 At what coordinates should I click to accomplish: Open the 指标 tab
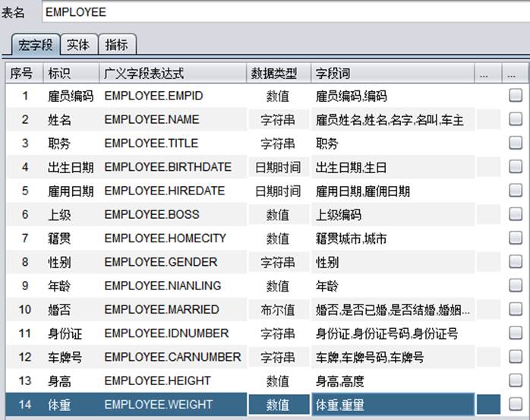tap(116, 45)
